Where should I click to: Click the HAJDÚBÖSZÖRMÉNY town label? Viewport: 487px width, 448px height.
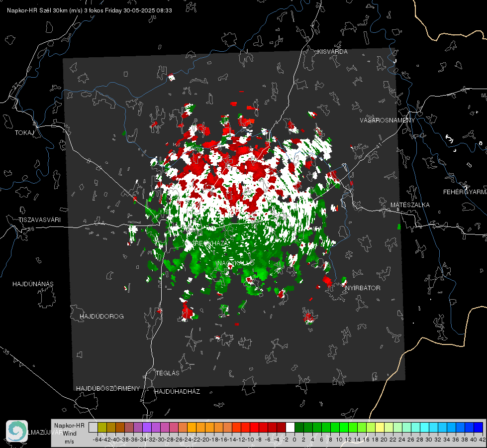tap(108, 389)
